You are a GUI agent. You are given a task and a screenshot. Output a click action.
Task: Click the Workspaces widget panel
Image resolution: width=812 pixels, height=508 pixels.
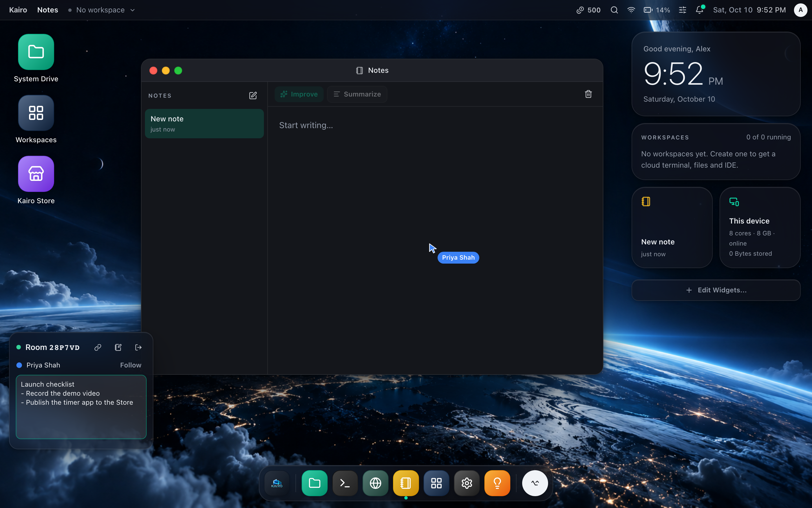pyautogui.click(x=716, y=152)
